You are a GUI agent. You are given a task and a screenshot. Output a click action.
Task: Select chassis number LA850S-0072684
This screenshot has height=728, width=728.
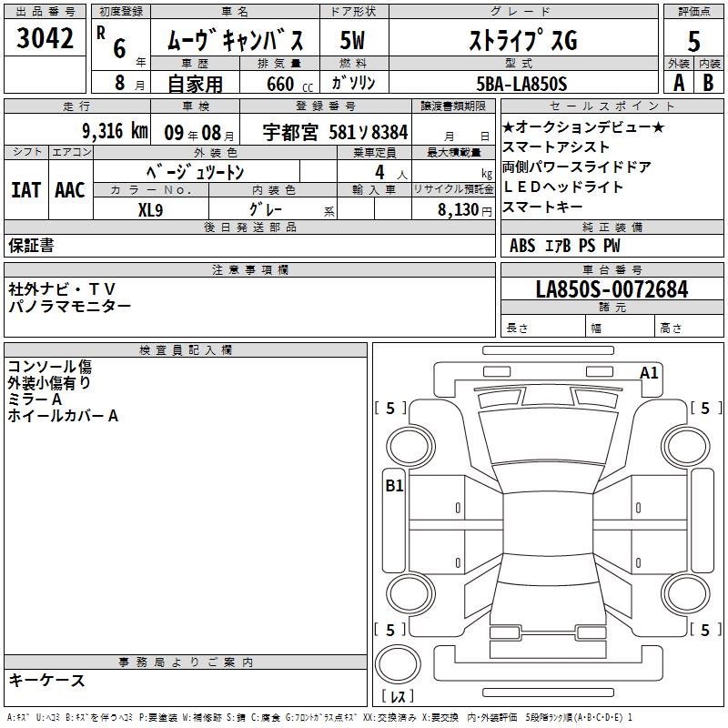tap(612, 289)
